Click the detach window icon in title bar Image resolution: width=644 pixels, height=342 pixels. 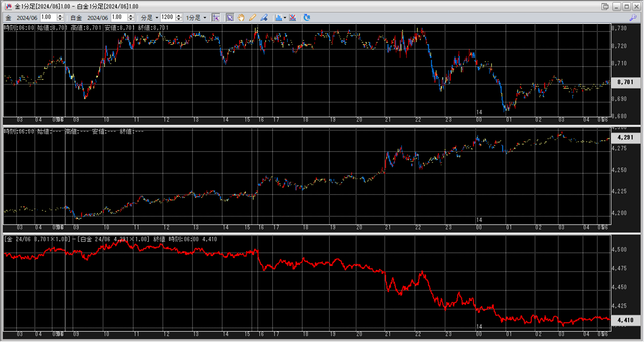click(x=605, y=6)
